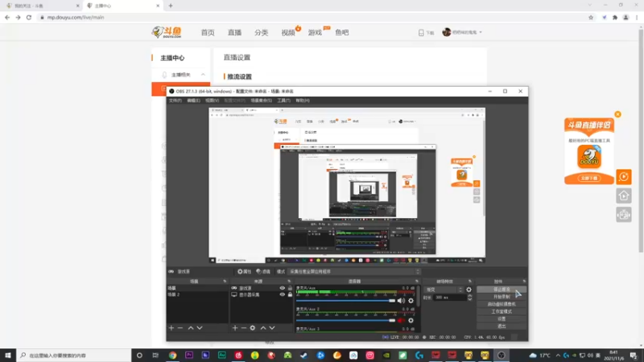Click 停止推流 to stop streaming
Viewport: 644px width, 362px height.
click(502, 290)
